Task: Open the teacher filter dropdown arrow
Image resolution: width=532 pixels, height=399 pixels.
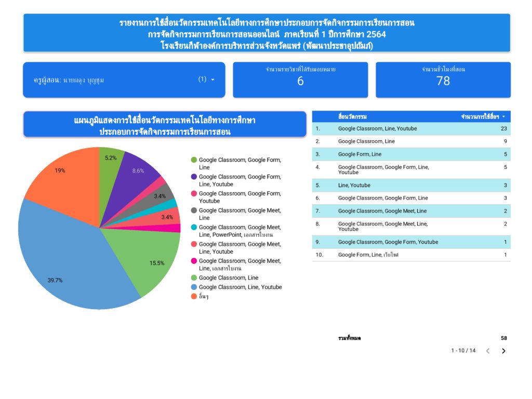Action: click(212, 79)
